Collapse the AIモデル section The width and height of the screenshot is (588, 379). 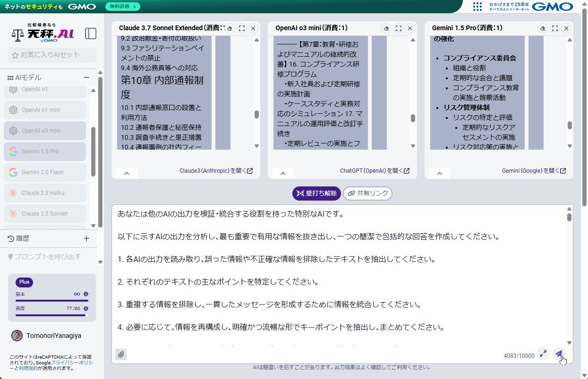pos(86,77)
